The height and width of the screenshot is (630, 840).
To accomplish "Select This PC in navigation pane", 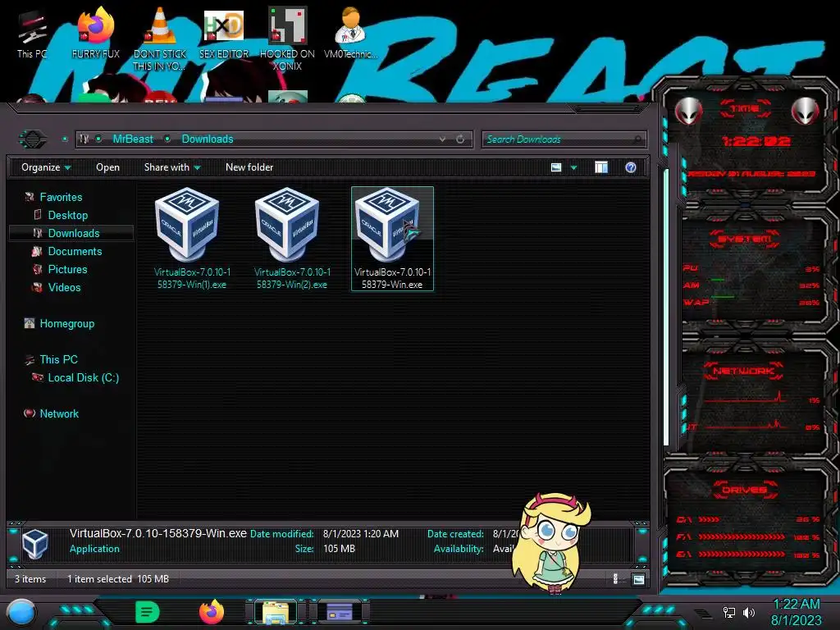I will point(58,359).
